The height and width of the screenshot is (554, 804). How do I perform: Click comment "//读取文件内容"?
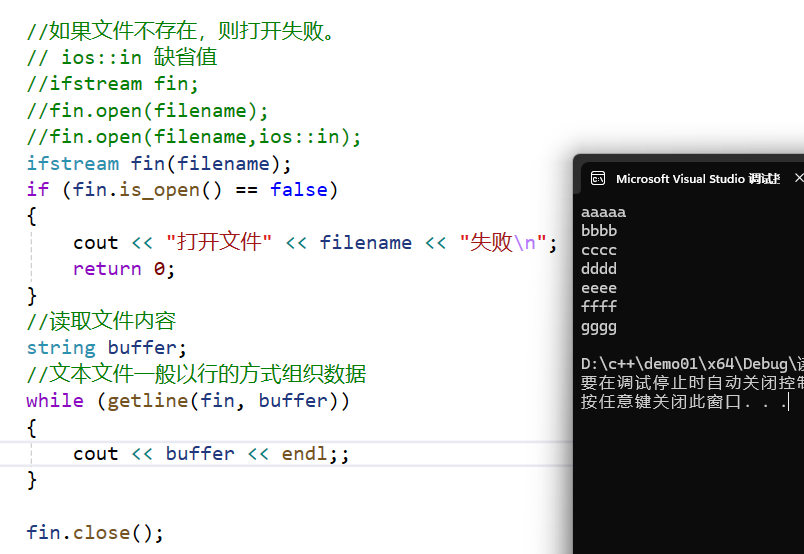tap(102, 321)
